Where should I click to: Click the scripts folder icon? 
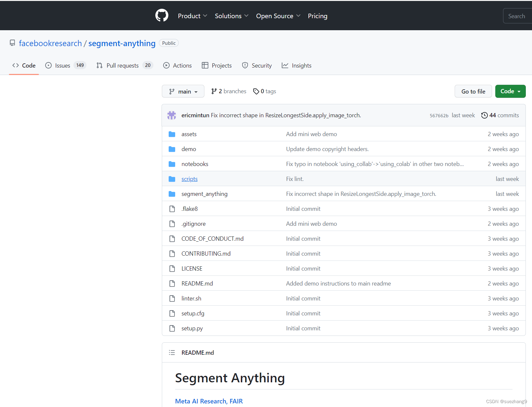tap(172, 179)
